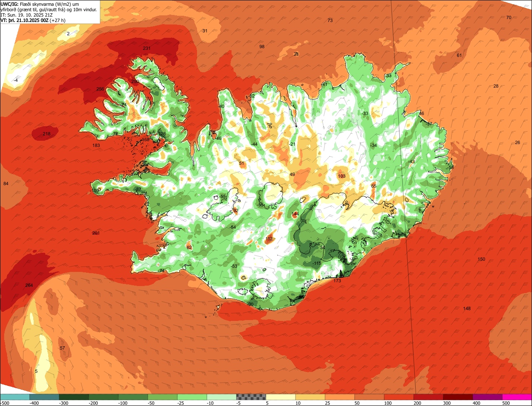Click the map value 231
The width and height of the screenshot is (532, 406).
tap(146, 48)
